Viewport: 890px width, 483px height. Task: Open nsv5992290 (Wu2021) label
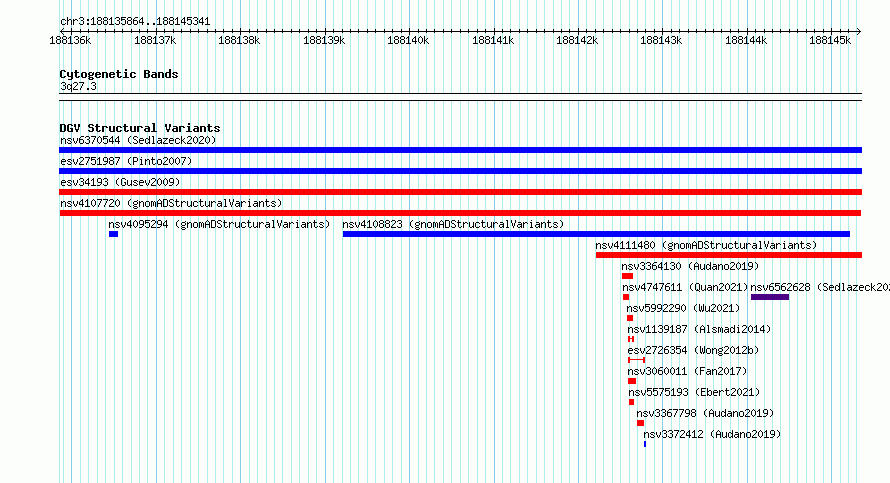click(x=683, y=308)
